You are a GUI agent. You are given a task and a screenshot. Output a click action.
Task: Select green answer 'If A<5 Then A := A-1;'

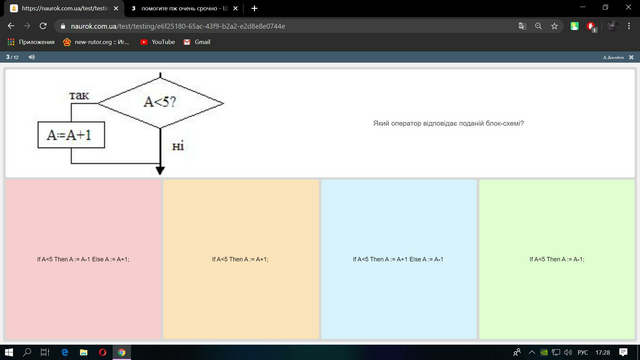coord(557,259)
